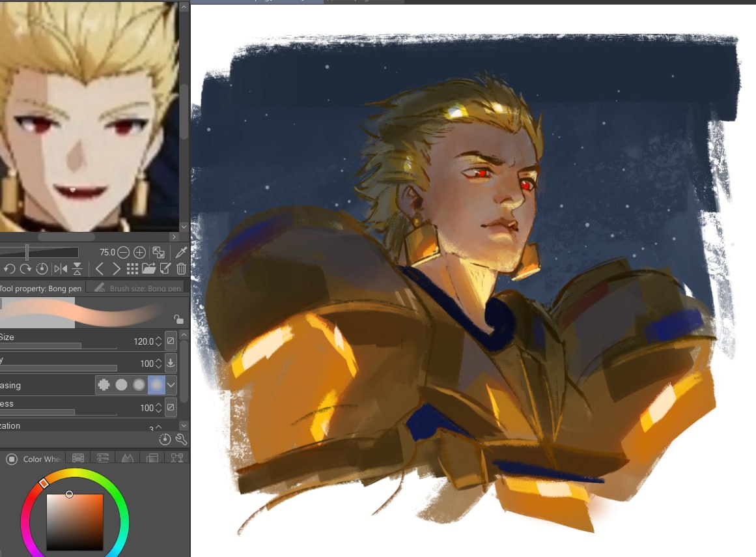Click the 75.0 zoom value
Image resolution: width=756 pixels, height=557 pixels.
coord(107,252)
